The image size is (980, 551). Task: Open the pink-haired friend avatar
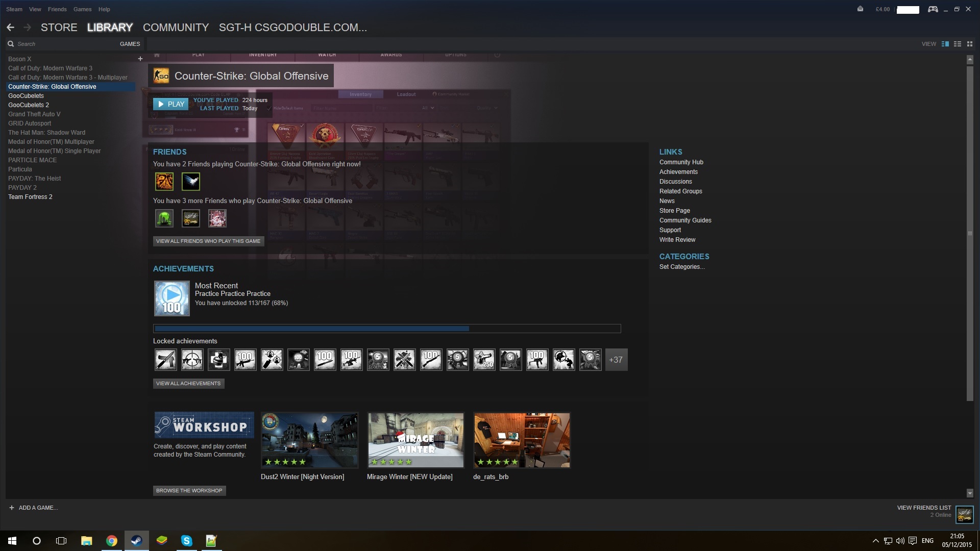click(x=217, y=218)
